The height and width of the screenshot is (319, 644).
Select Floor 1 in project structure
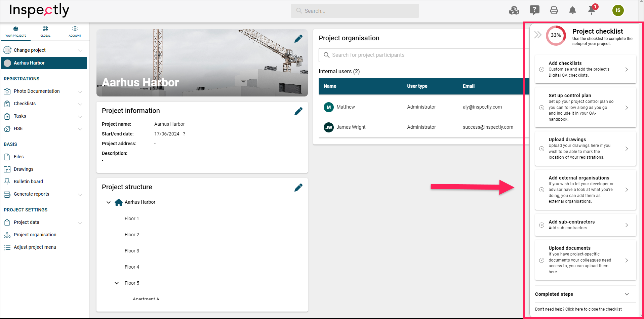[132, 218]
